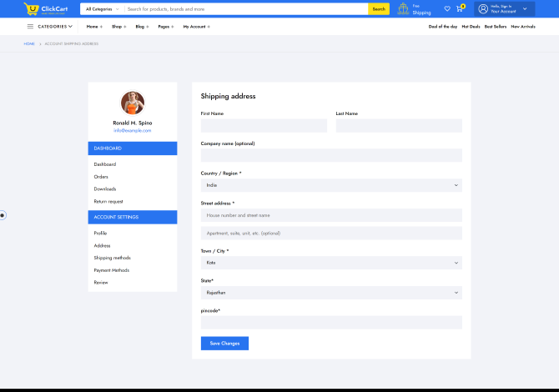This screenshot has height=392, width=559.
Task: Click the yellow Search button
Action: [379, 9]
